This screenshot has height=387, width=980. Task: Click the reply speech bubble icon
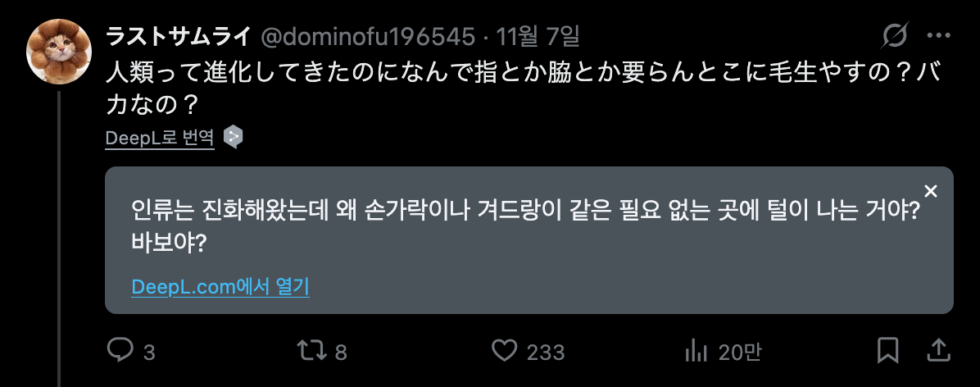[x=120, y=350]
